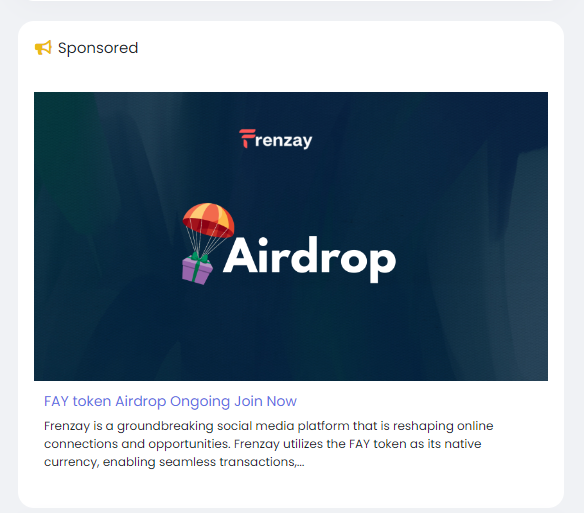Click the purple gift box icon
The height and width of the screenshot is (513, 584).
coord(197,271)
